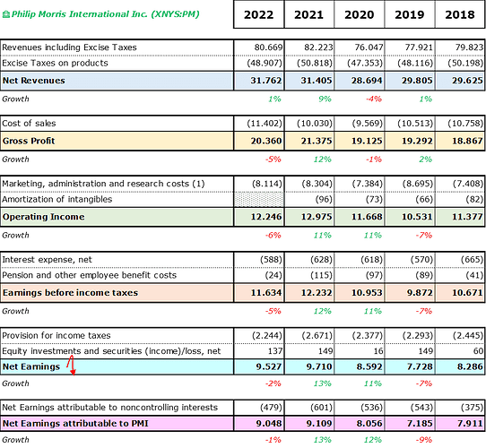
Task: Click the (375) noncontrolling interests cell
Action: click(472, 408)
